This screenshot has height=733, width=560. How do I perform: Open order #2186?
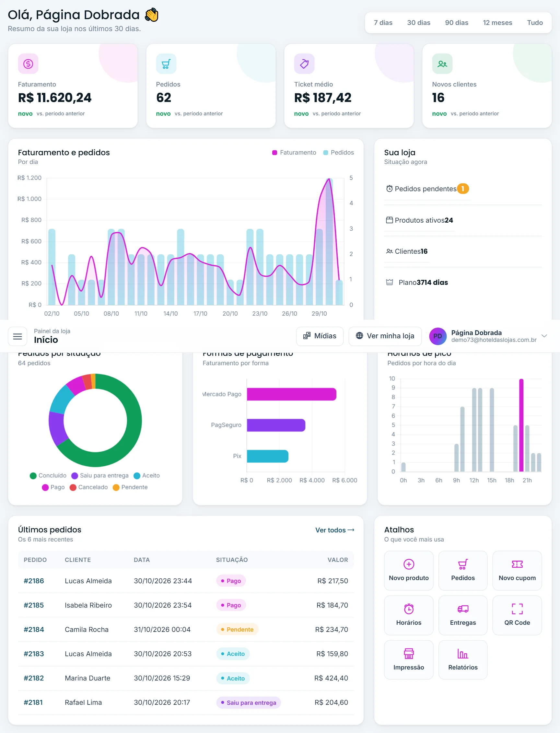[x=34, y=581]
